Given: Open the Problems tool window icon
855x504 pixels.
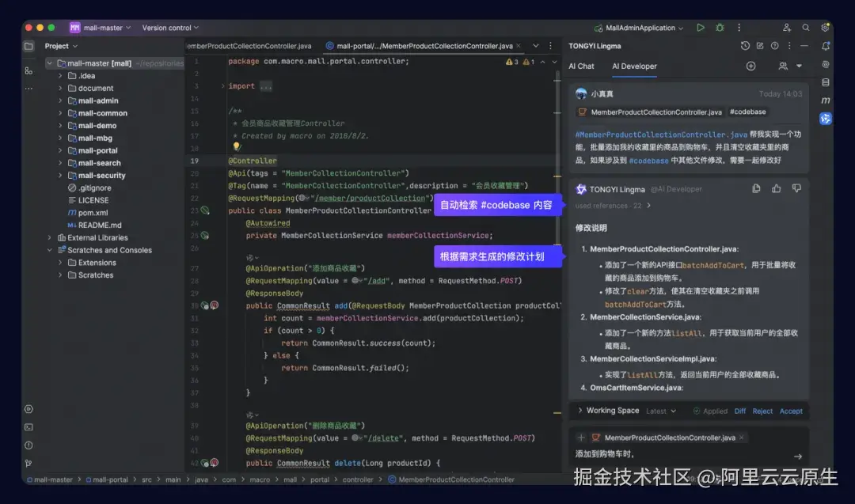Looking at the screenshot, I should tap(28, 445).
